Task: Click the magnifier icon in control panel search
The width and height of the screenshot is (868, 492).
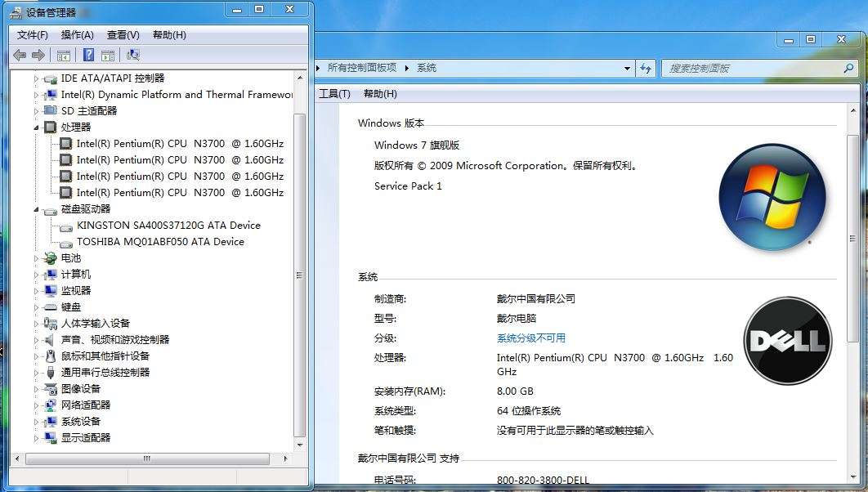Action: [848, 68]
